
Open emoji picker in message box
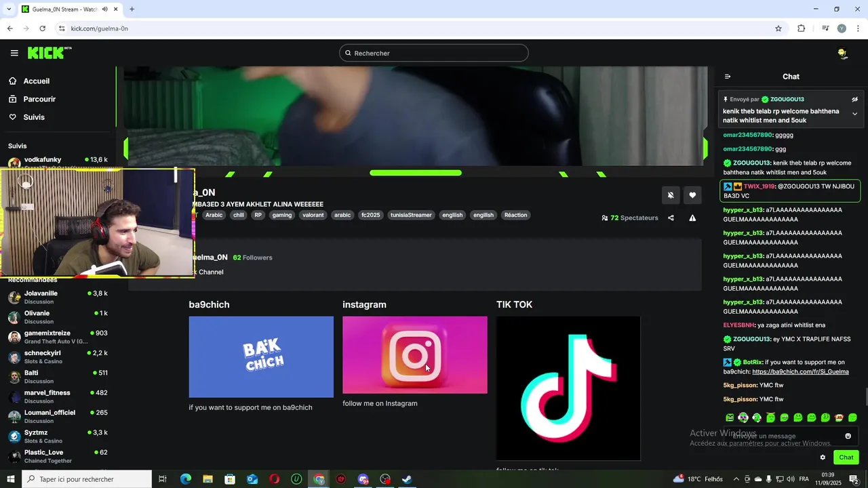(x=848, y=436)
